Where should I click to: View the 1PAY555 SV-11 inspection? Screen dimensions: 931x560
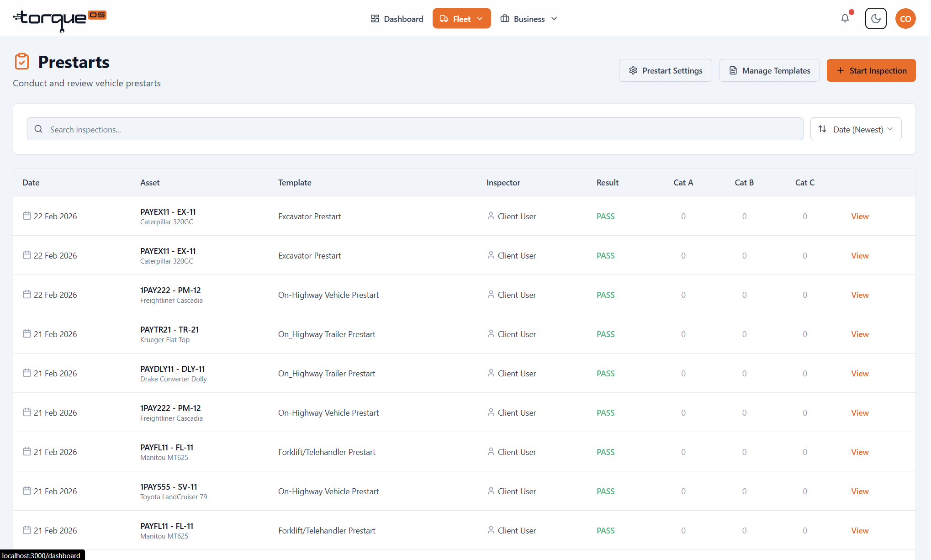[859, 491]
